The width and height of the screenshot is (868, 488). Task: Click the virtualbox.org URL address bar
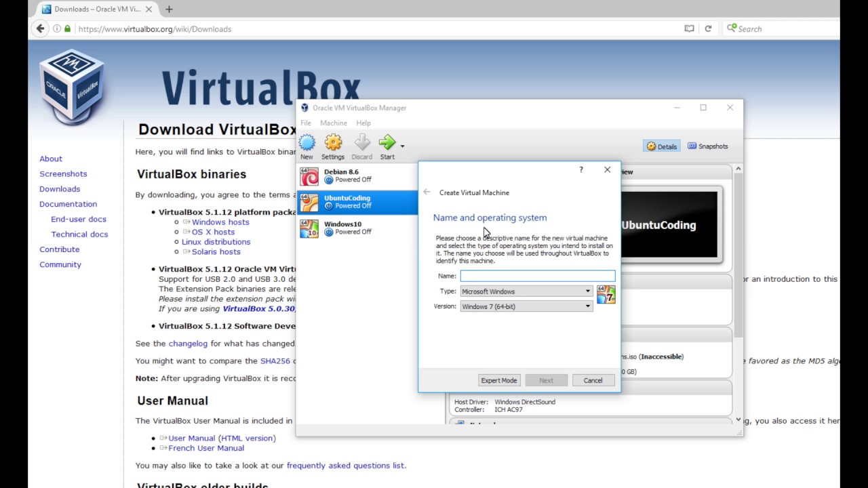pyautogui.click(x=380, y=28)
